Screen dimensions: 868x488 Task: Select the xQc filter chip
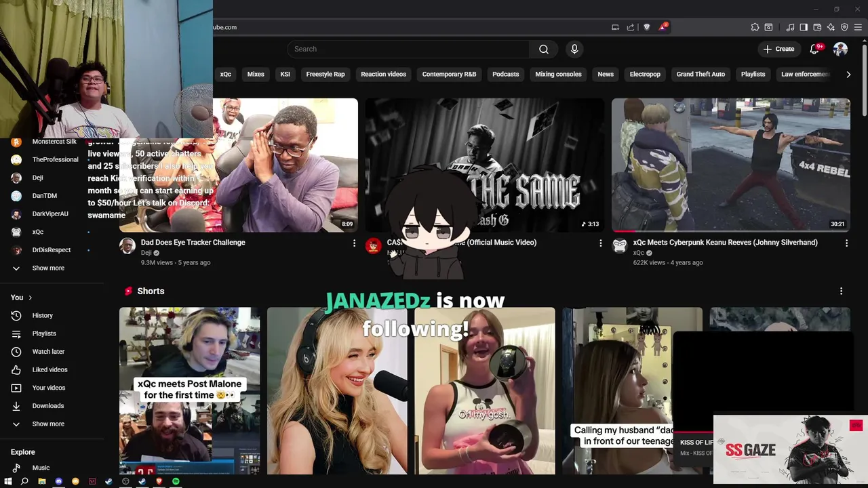226,74
